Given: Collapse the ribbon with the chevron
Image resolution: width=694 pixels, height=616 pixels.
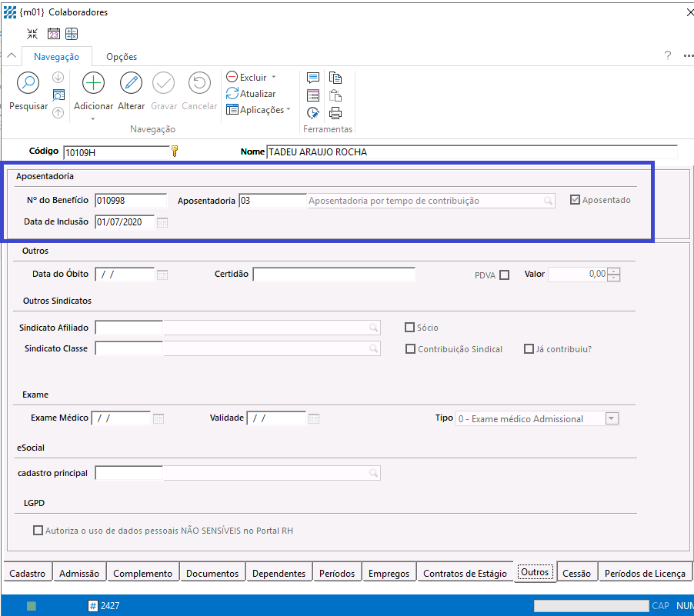Looking at the screenshot, I should pos(12,56).
